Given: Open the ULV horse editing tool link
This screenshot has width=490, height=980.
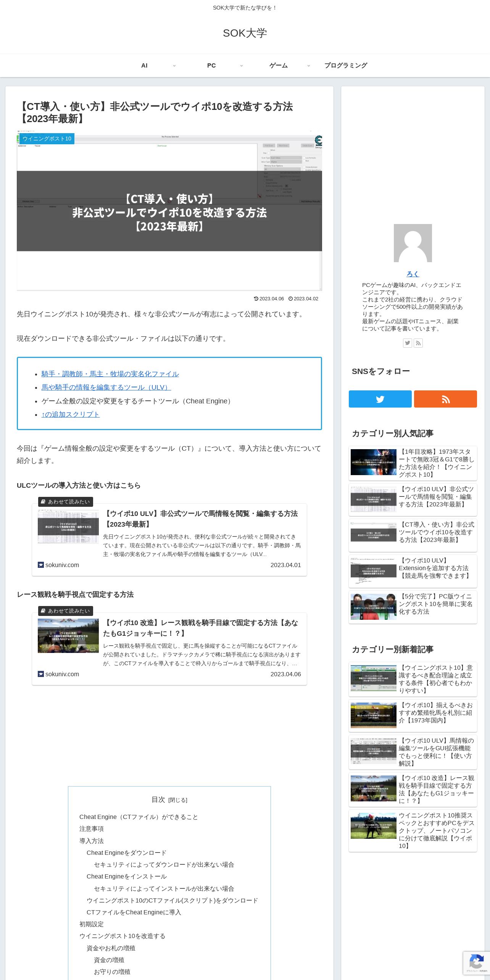Looking at the screenshot, I should (x=106, y=387).
